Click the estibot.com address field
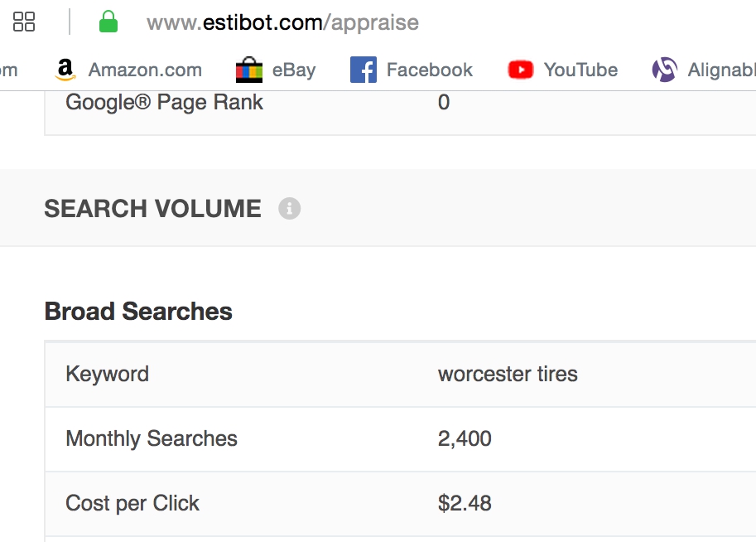This screenshot has height=542, width=756. click(x=282, y=22)
